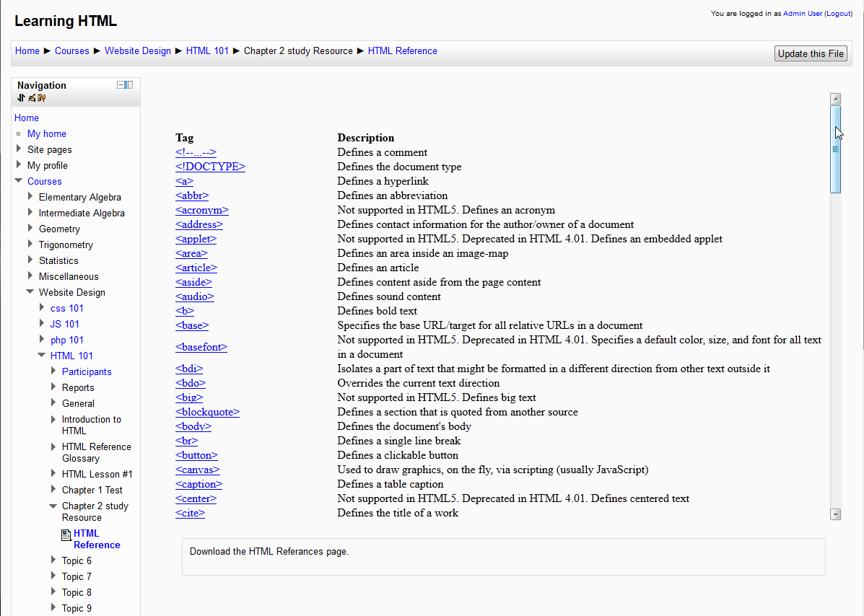
Task: Go to Courses in the breadcrumb trail
Action: click(71, 51)
